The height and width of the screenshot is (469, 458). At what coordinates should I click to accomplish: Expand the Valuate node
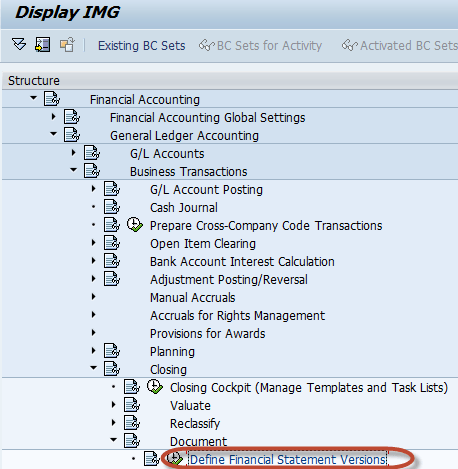tap(114, 405)
